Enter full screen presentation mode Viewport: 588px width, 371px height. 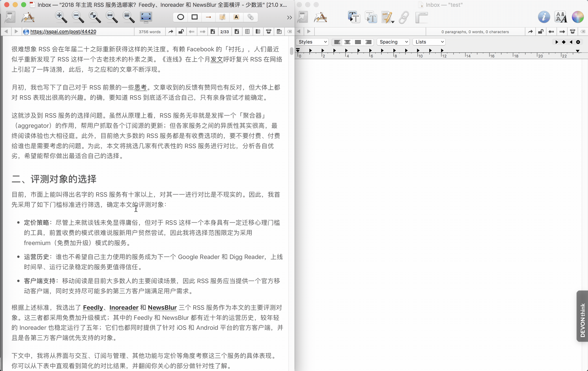click(x=146, y=17)
